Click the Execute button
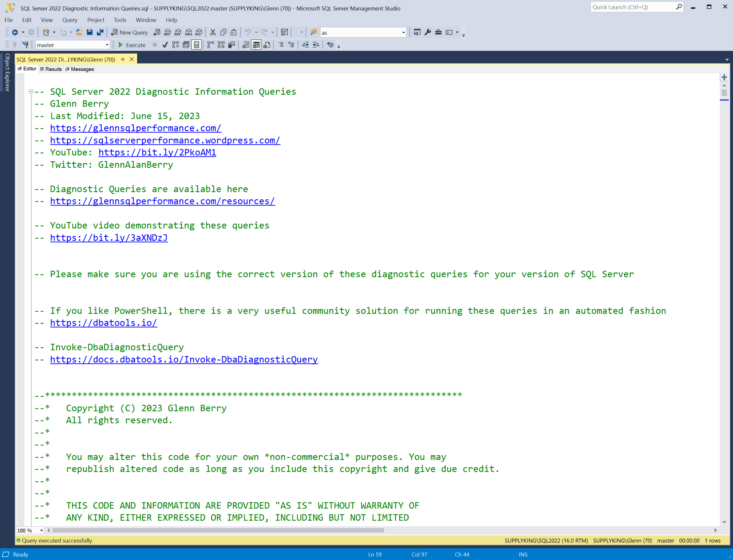Image resolution: width=733 pixels, height=560 pixels. (x=131, y=45)
